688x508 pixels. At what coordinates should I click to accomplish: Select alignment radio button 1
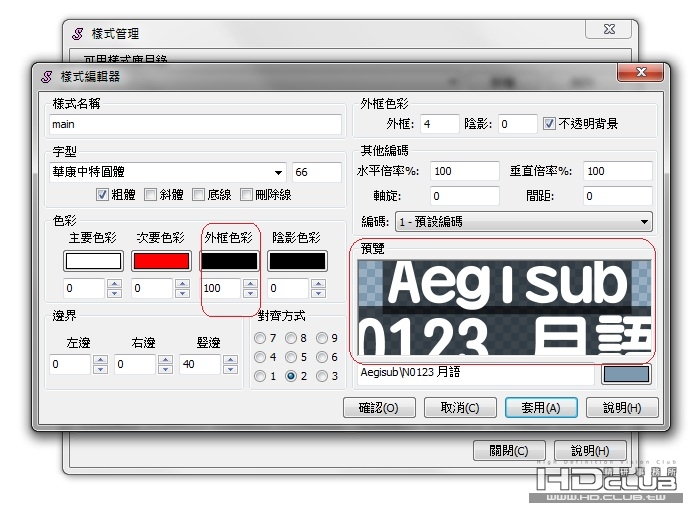(x=260, y=376)
